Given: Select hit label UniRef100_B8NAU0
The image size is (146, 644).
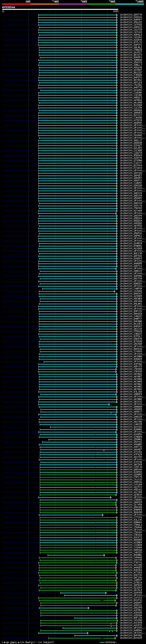Looking at the screenshot, I should click(x=131, y=522).
